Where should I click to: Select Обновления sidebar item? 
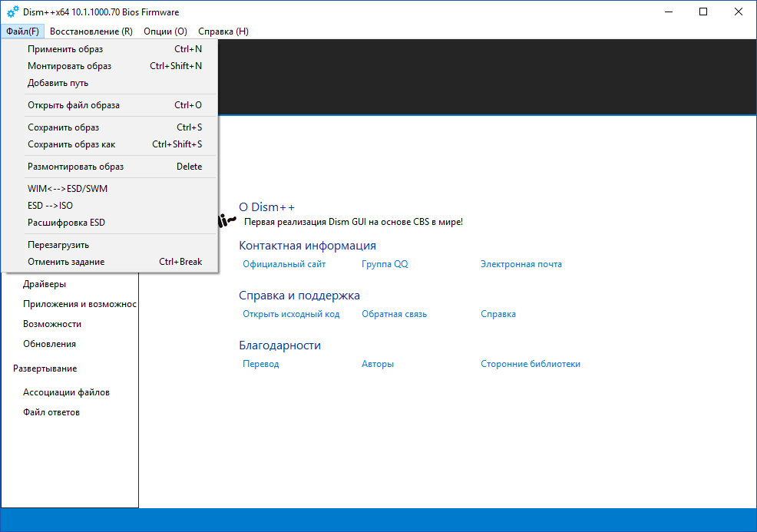point(49,344)
